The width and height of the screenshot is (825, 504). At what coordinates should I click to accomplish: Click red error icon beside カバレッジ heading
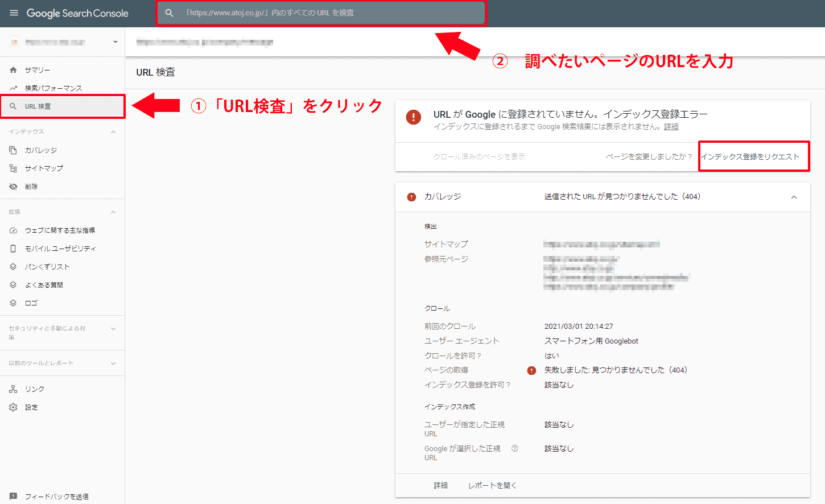coord(412,197)
